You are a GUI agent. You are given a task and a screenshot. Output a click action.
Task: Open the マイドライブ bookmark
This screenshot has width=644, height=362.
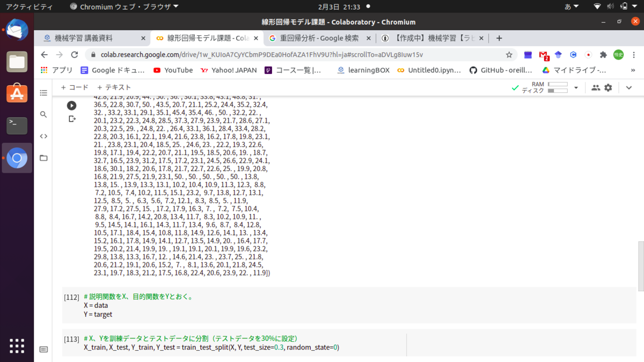pos(574,70)
